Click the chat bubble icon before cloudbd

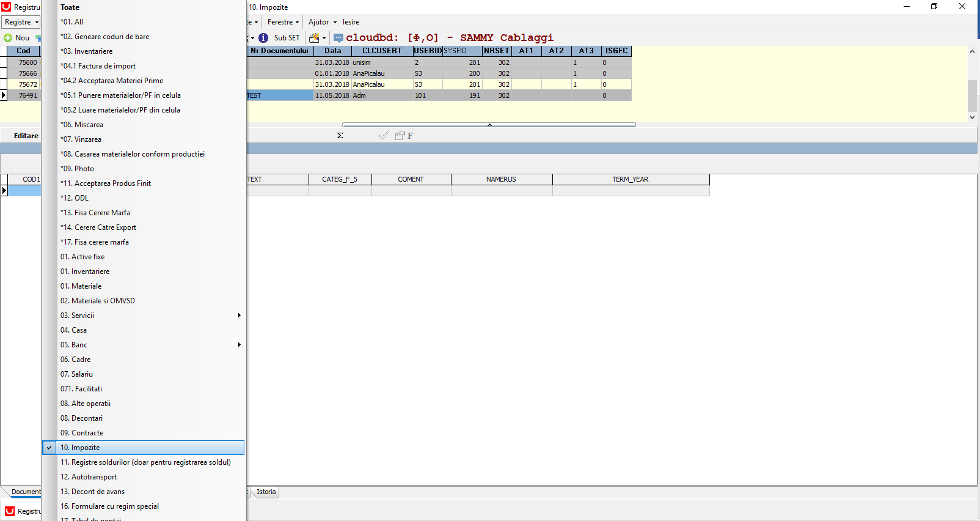coord(338,38)
